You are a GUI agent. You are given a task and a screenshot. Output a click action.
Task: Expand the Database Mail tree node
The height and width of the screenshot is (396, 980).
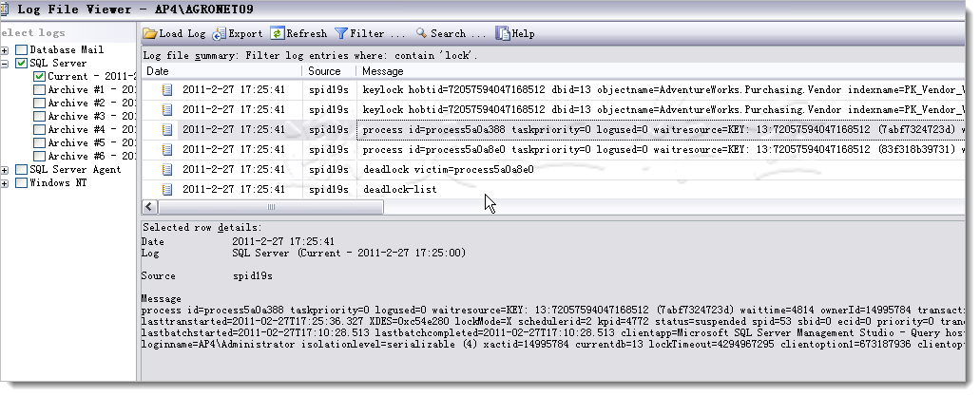pos(6,50)
